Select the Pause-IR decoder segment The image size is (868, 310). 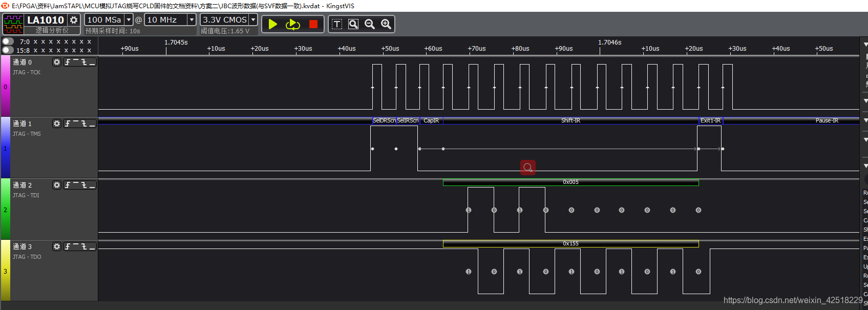point(791,120)
